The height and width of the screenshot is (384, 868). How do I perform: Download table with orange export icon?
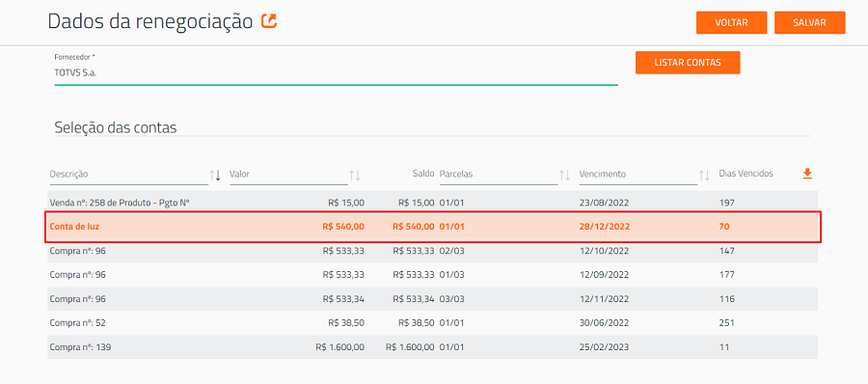[x=807, y=174]
